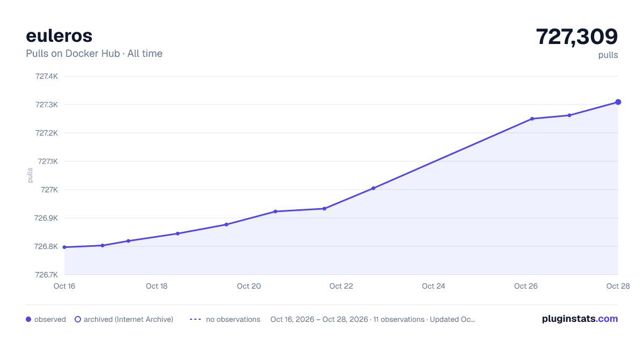Click the date range and observations footer text

click(x=373, y=319)
